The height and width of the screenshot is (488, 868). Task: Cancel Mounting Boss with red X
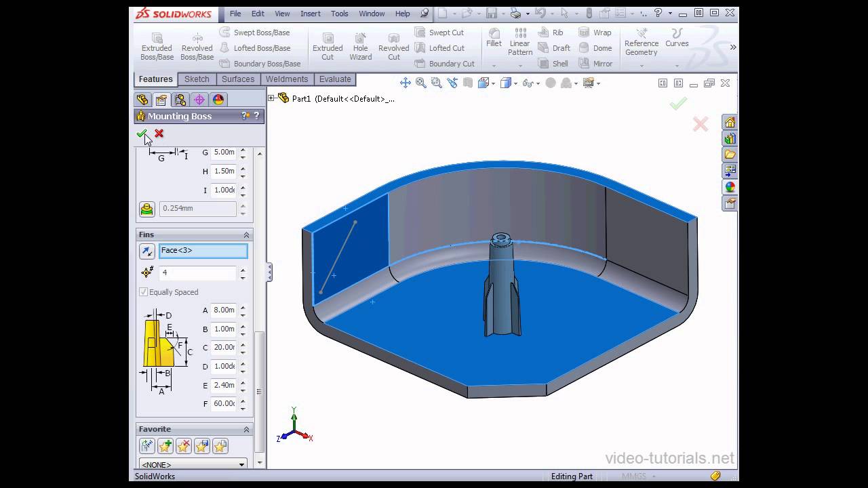point(159,134)
